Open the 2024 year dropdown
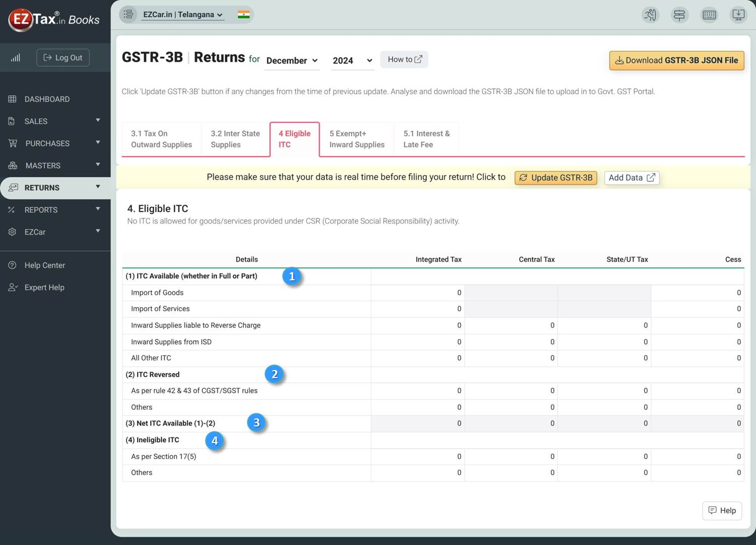The image size is (756, 545). point(352,60)
